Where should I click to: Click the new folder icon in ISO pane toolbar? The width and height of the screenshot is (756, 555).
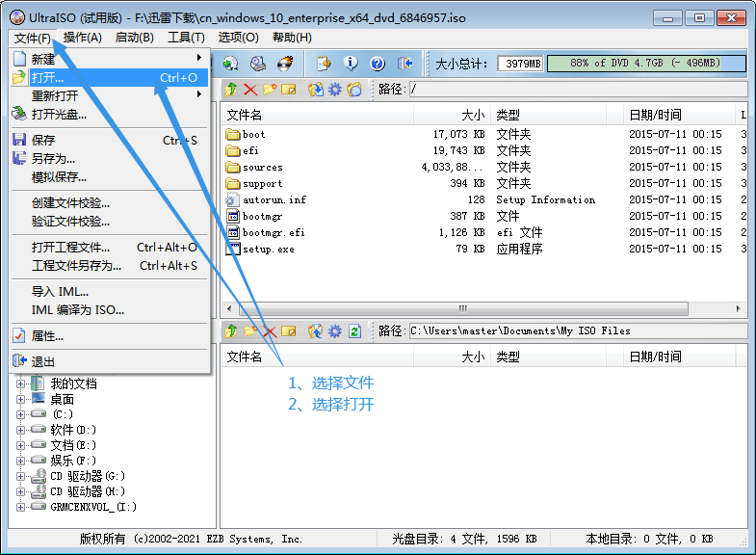[270, 90]
